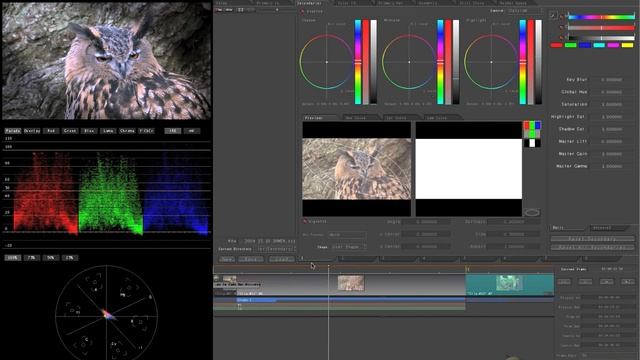This screenshot has width=640, height=360.
Task: Toggle the saturation qualifier checkbox
Action: click(x=562, y=28)
